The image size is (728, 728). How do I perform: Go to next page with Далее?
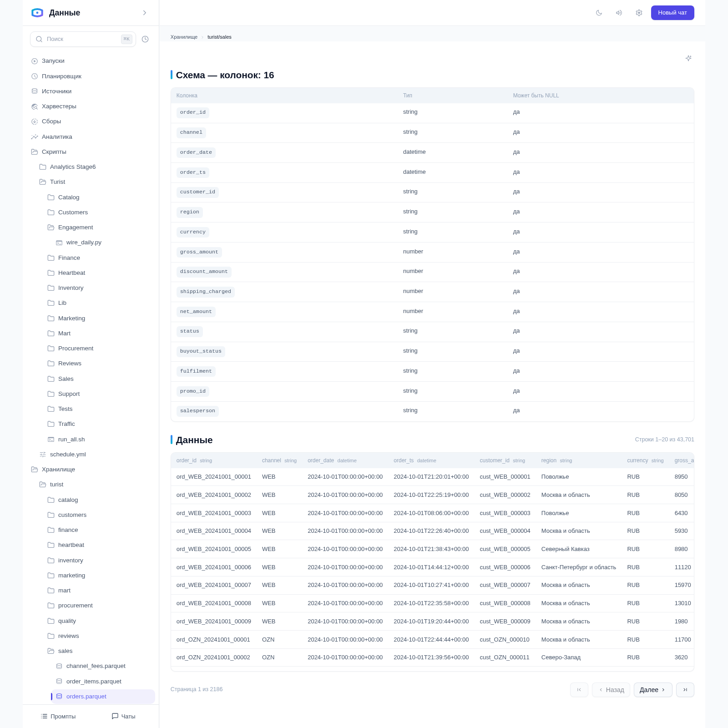pos(653,690)
